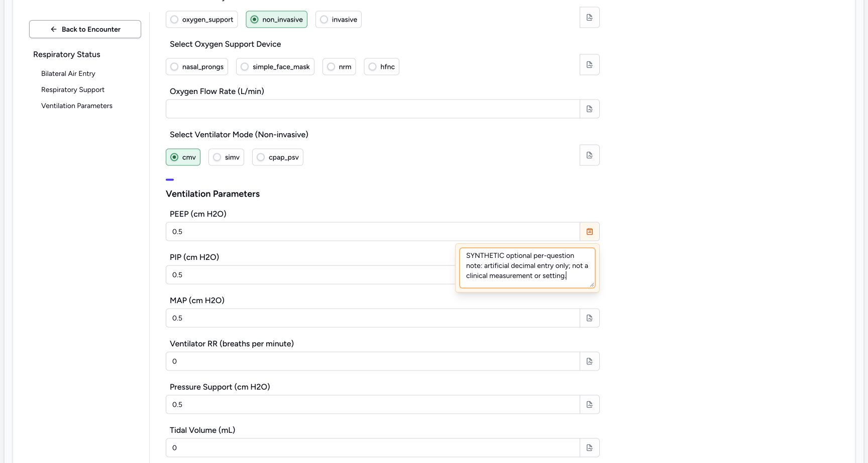Open note icon for respiratory support type row
This screenshot has width=868, height=463.
[x=589, y=18]
